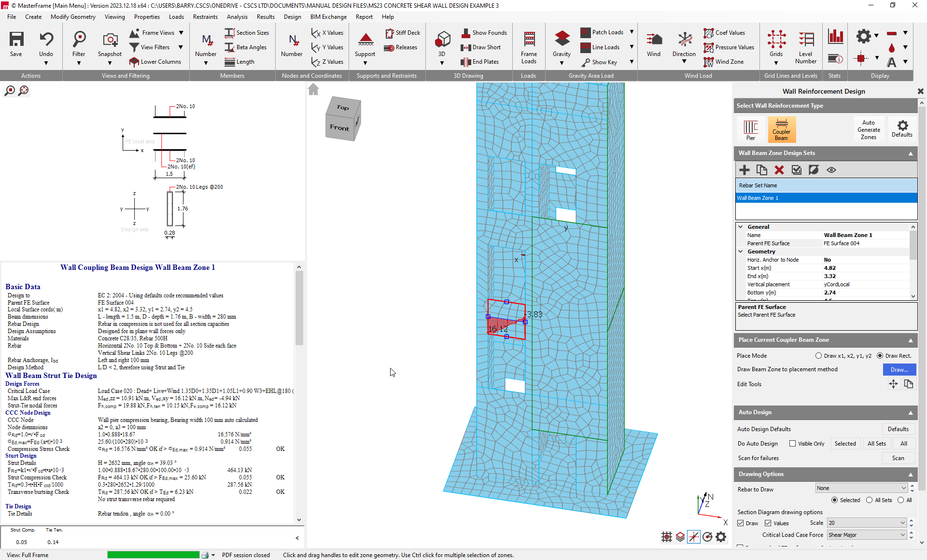The image size is (927, 560).
Task: Add a new wall beam zone set
Action: click(x=744, y=170)
